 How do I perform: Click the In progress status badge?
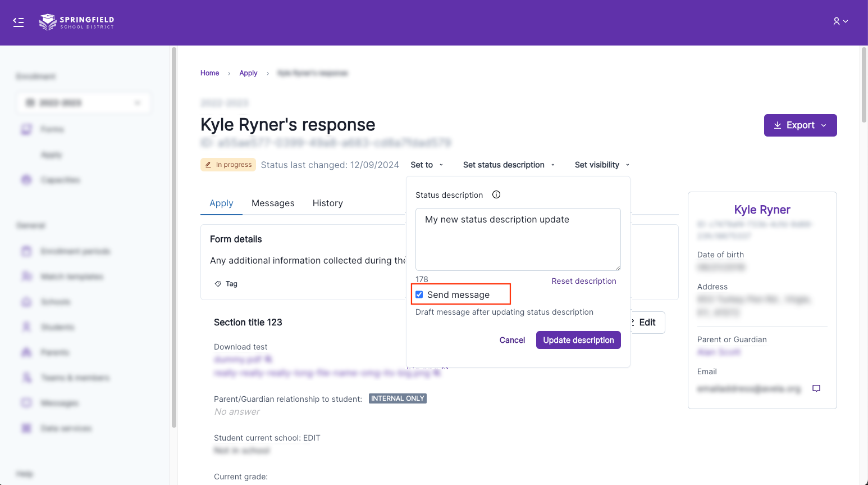[x=228, y=165]
